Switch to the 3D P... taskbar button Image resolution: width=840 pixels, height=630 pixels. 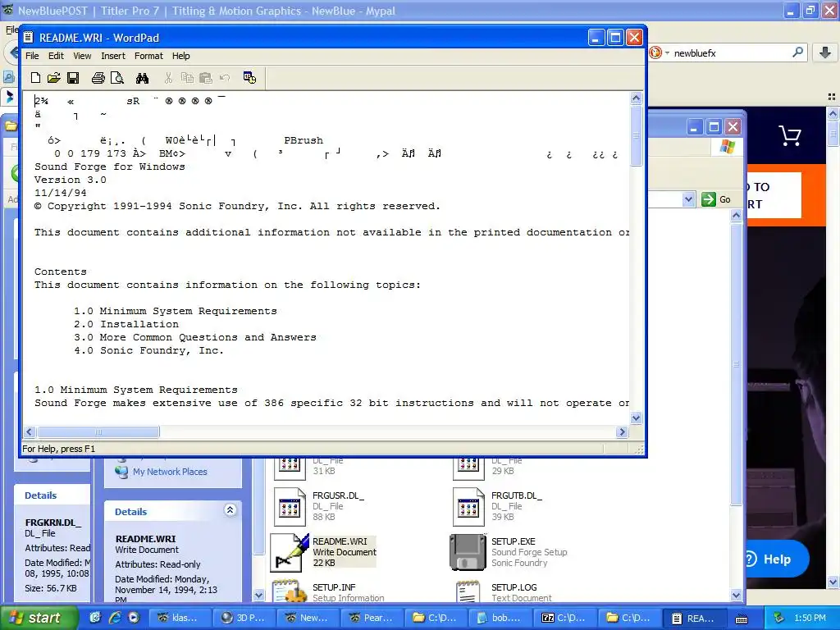244,618
